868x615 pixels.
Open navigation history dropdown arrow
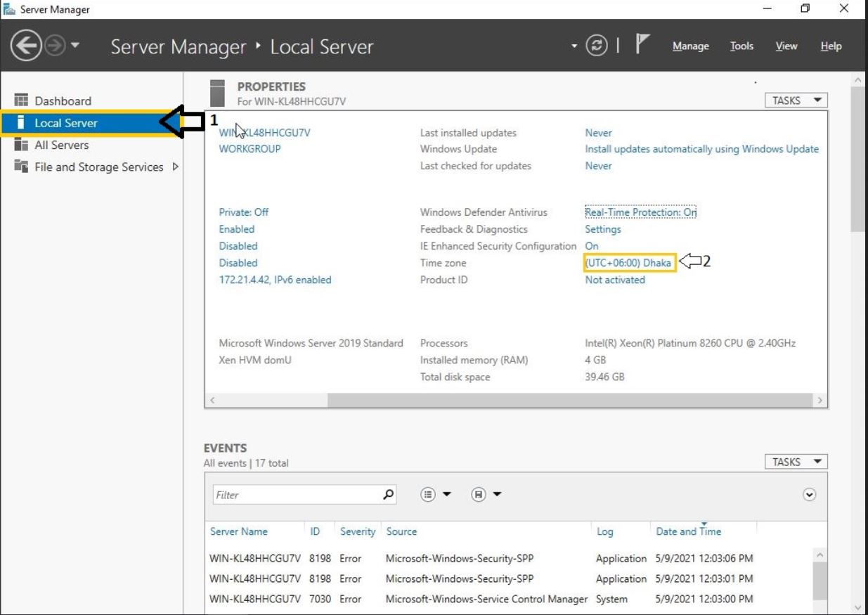pyautogui.click(x=75, y=47)
